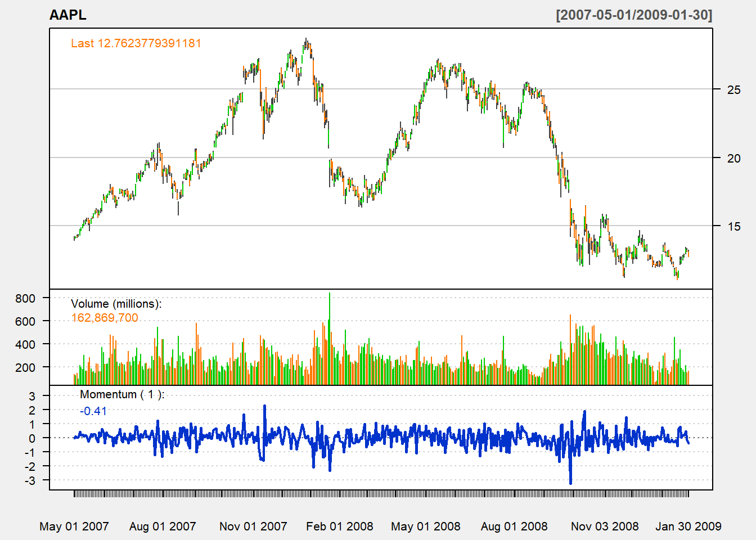Select the date range [2007-05-01/2009-01-30] label
756x540 pixels.
(x=634, y=15)
